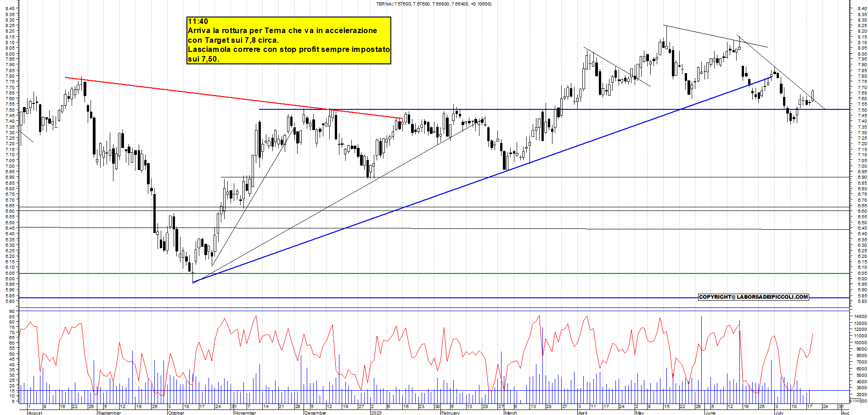The width and height of the screenshot is (868, 415).
Task: Select the '75' oscillator scale value
Action: (11, 327)
